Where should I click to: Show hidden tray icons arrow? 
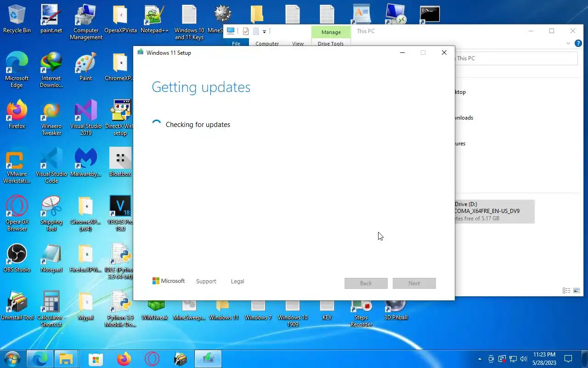click(x=480, y=359)
